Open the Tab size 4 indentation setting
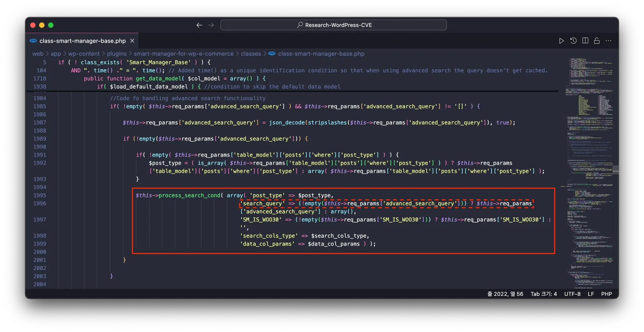The image size is (644, 332). 544,294
